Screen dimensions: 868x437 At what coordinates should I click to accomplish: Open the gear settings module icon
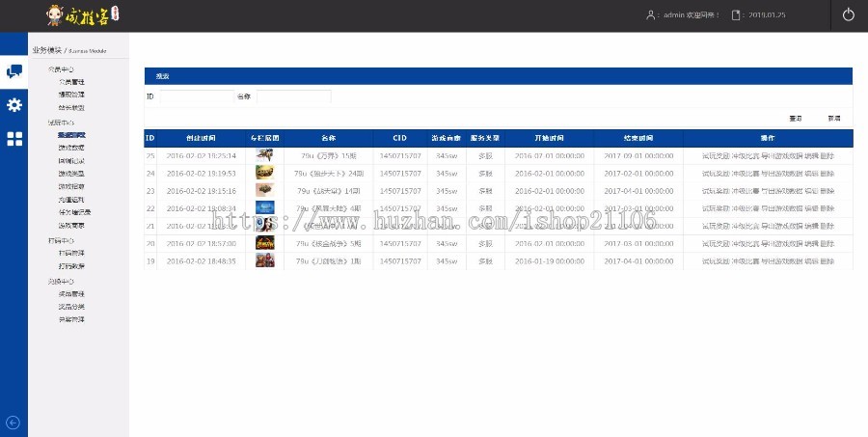tap(14, 105)
